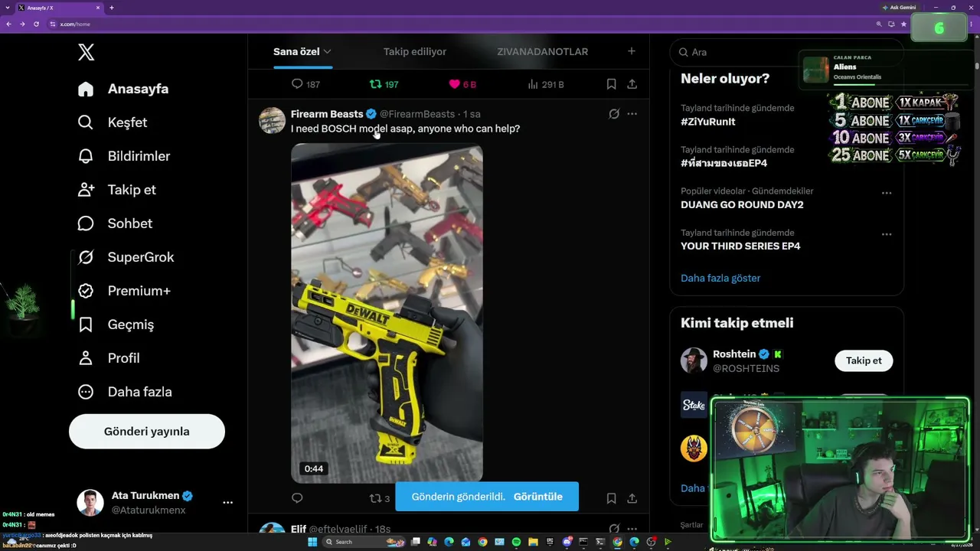Click the X logo in the sidebar
Screen dimensions: 980x551
click(87, 52)
